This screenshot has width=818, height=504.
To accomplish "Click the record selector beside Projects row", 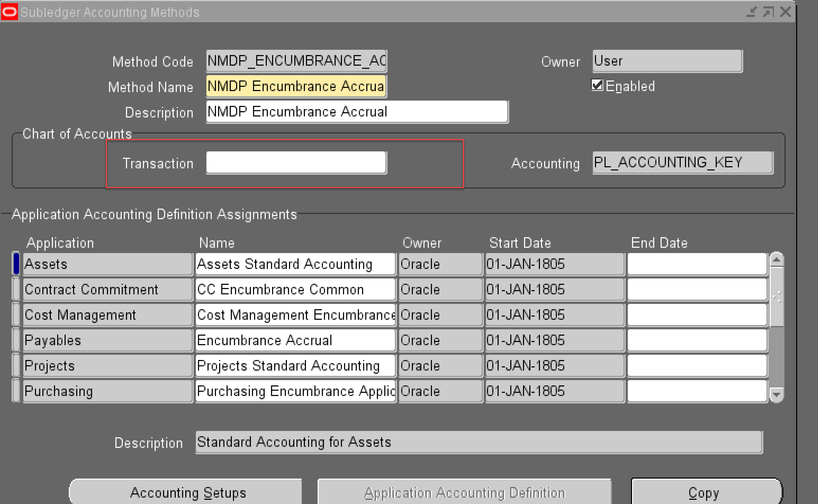I will pos(16,365).
